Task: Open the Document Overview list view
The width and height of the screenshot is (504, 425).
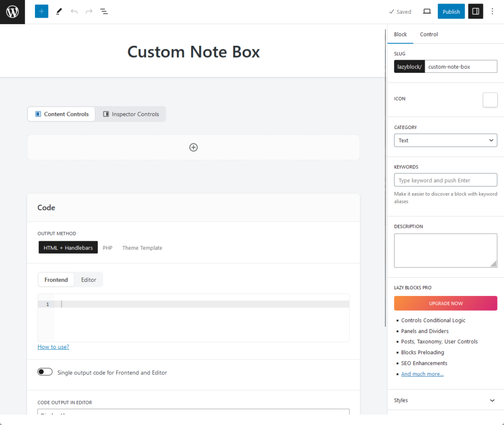Action: tap(104, 12)
